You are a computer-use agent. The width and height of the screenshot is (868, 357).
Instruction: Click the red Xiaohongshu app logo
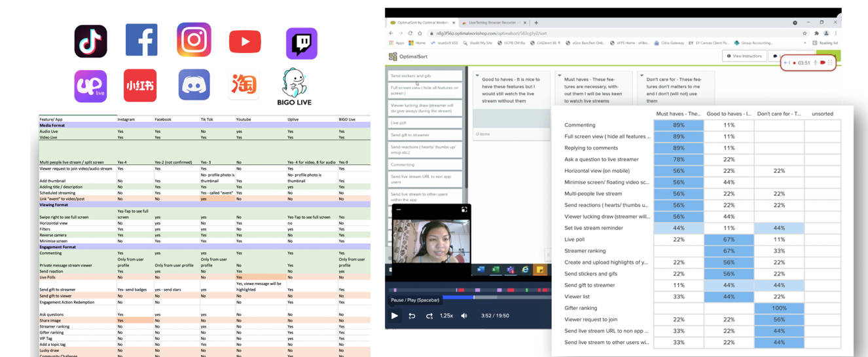pos(140,85)
